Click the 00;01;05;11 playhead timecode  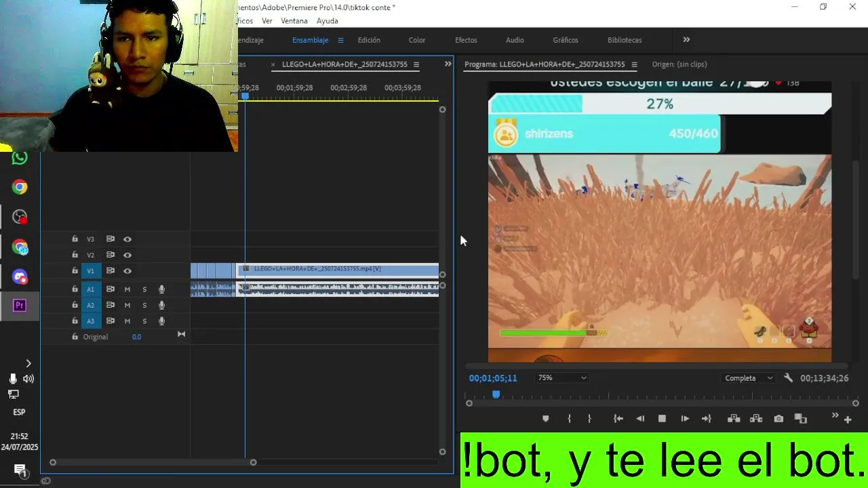coord(493,378)
